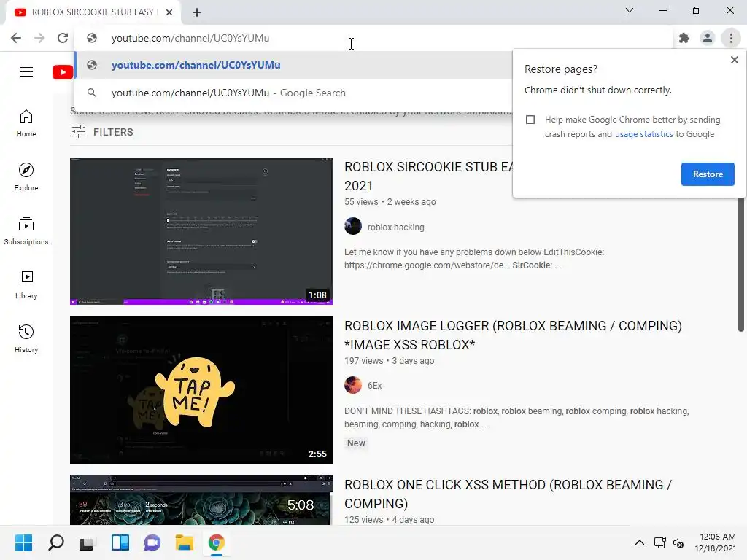This screenshot has width=747, height=560.
Task: Open ROBLOX ONE CLICK XSS METHOD title
Action: coord(508,494)
